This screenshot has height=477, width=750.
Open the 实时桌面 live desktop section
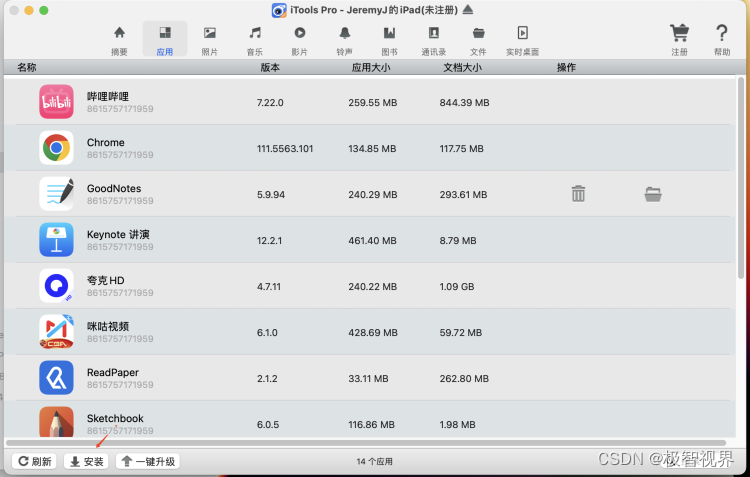(x=522, y=40)
